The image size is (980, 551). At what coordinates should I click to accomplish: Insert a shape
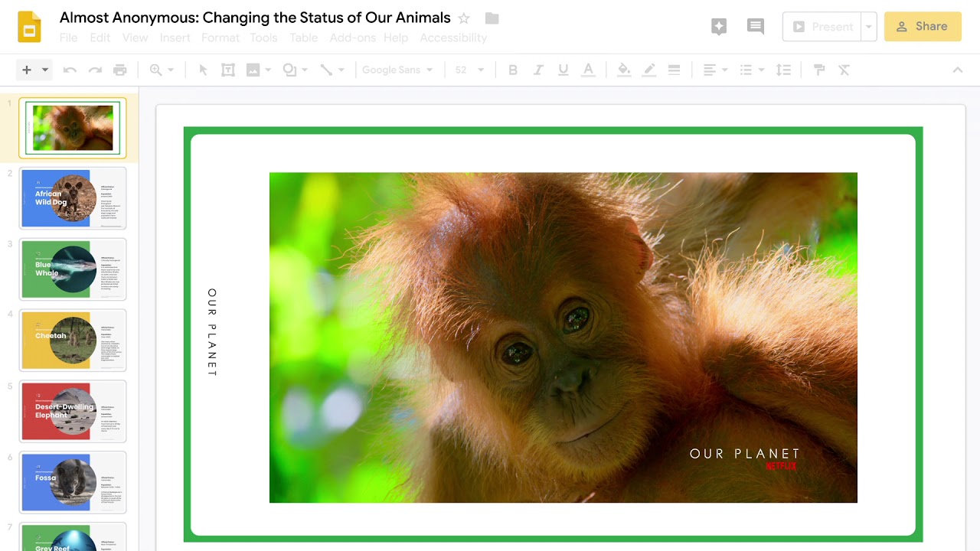tap(289, 70)
